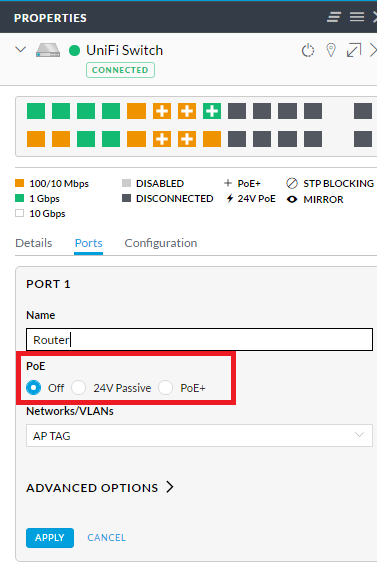The image size is (378, 563).
Task: Select the Off PoE radio button
Action: [x=33, y=388]
